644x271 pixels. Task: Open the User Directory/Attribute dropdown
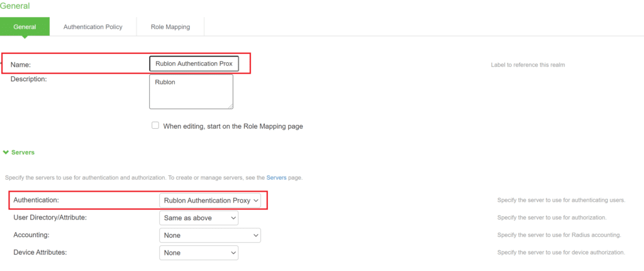coord(199,218)
